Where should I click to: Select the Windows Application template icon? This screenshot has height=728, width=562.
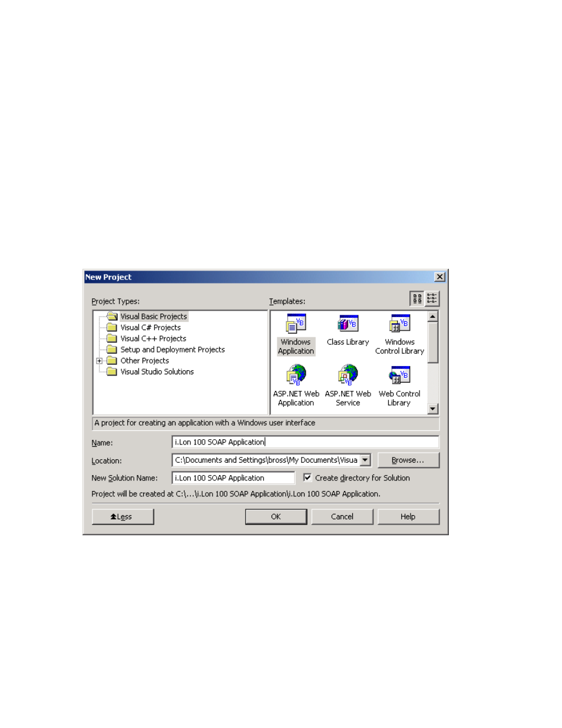(296, 324)
